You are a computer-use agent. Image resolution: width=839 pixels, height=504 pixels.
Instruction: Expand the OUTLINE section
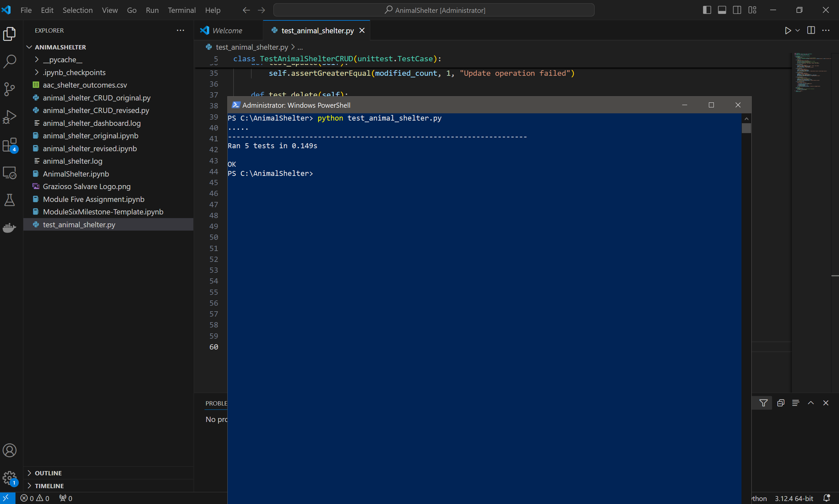pyautogui.click(x=29, y=473)
